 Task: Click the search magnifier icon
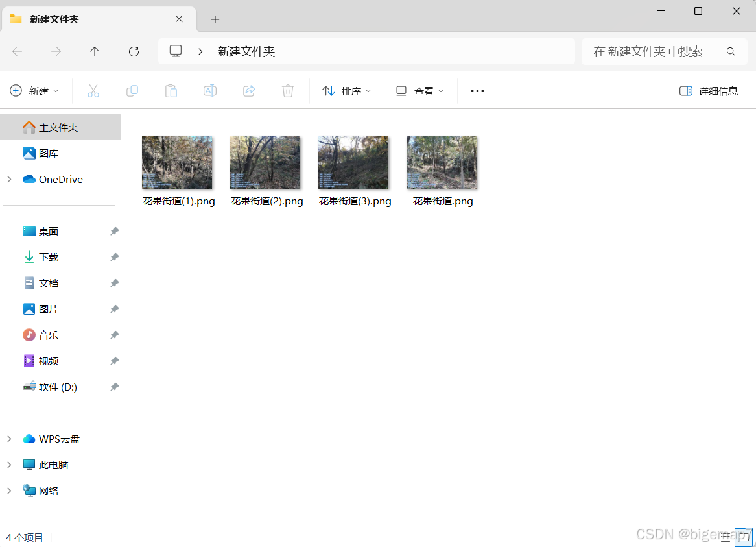(731, 52)
